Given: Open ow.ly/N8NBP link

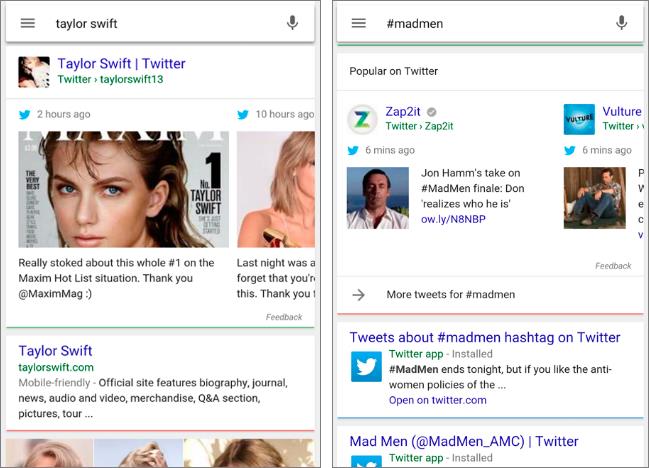Looking at the screenshot, I should click(x=453, y=219).
